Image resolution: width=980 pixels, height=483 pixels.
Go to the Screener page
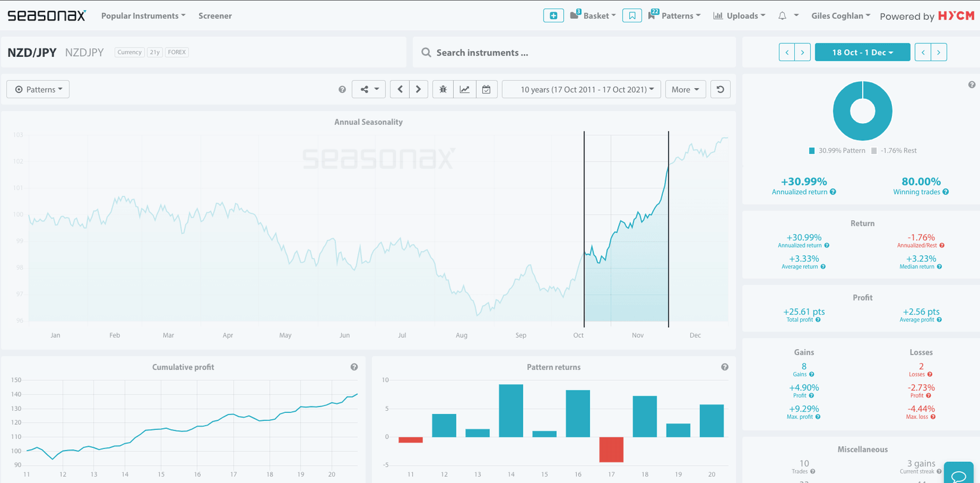click(215, 16)
